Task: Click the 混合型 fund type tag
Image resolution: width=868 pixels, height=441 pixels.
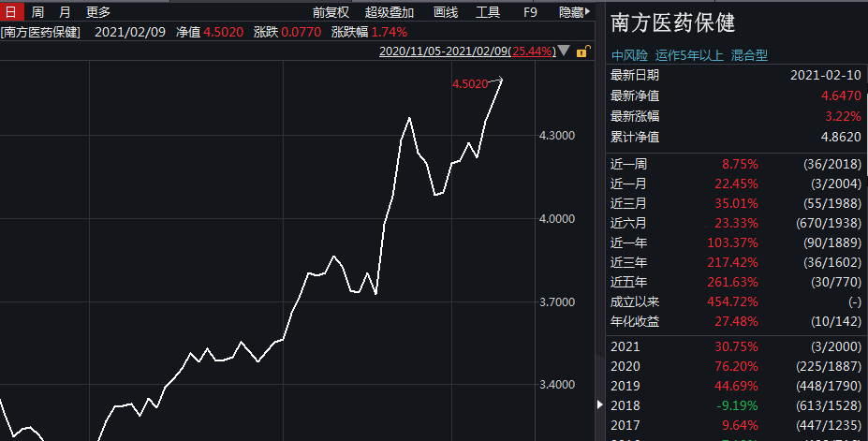Action: [x=749, y=55]
